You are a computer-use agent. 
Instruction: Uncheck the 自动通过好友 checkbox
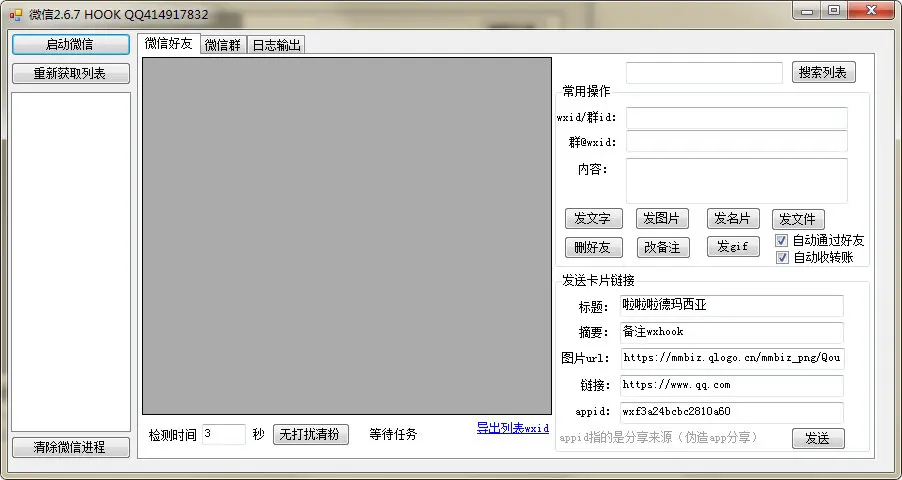click(x=781, y=241)
